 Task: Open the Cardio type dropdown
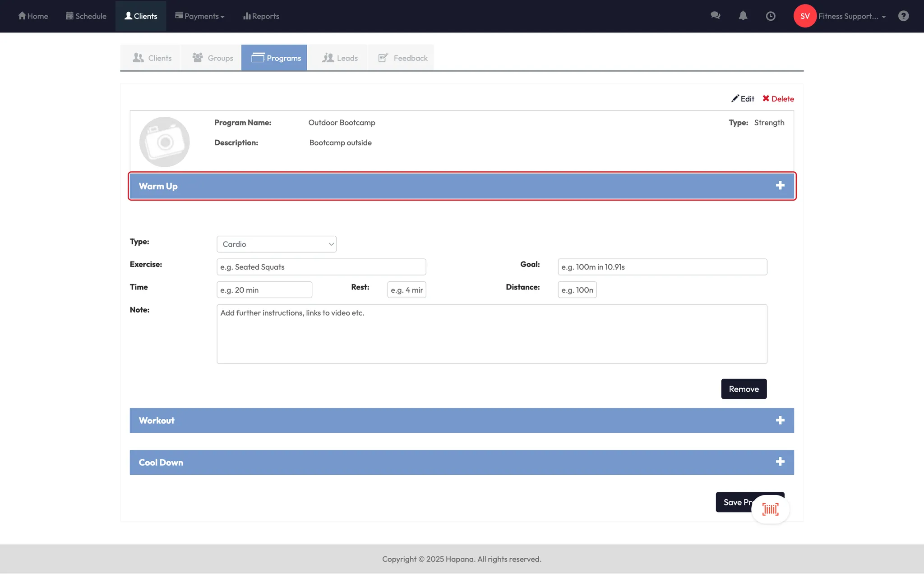pos(276,244)
